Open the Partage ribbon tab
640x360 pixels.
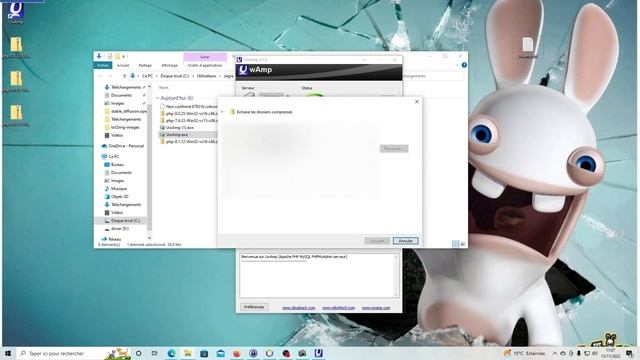tap(145, 65)
